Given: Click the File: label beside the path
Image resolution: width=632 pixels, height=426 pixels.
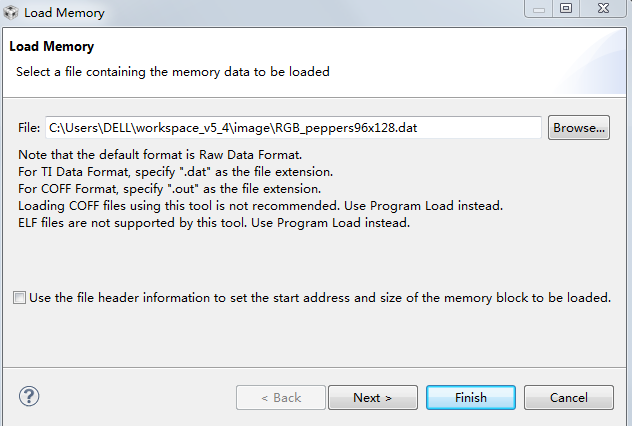Looking at the screenshot, I should click(29, 128).
